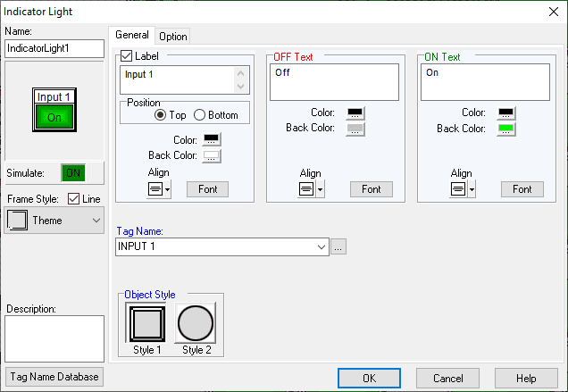Screen dimensions: 568x392
Task: Toggle the Line frame style checkbox
Action: [73, 198]
